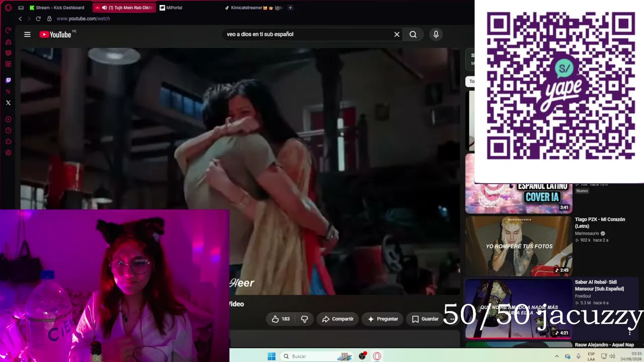
Task: Clear the YouTube search text
Action: click(397, 34)
